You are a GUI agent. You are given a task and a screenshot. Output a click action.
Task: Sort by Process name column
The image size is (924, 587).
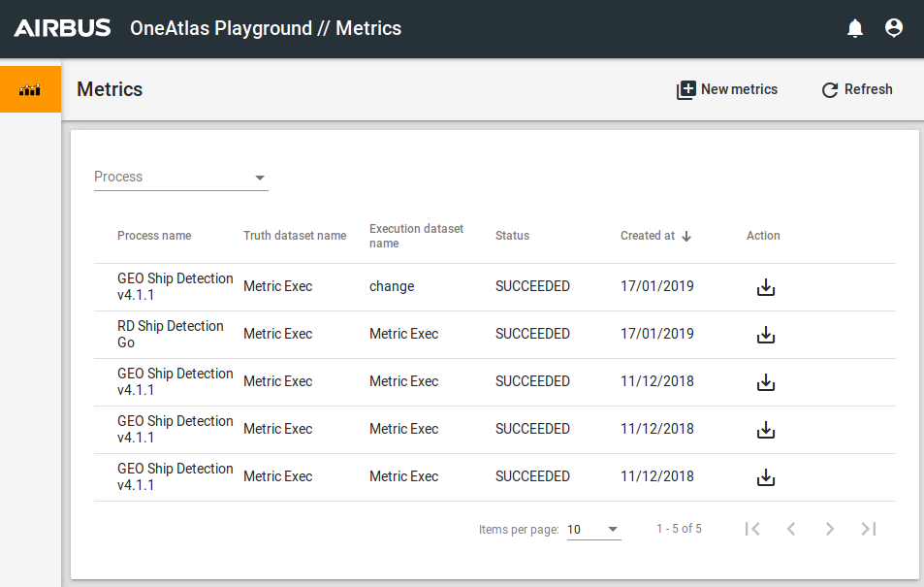pyautogui.click(x=154, y=236)
